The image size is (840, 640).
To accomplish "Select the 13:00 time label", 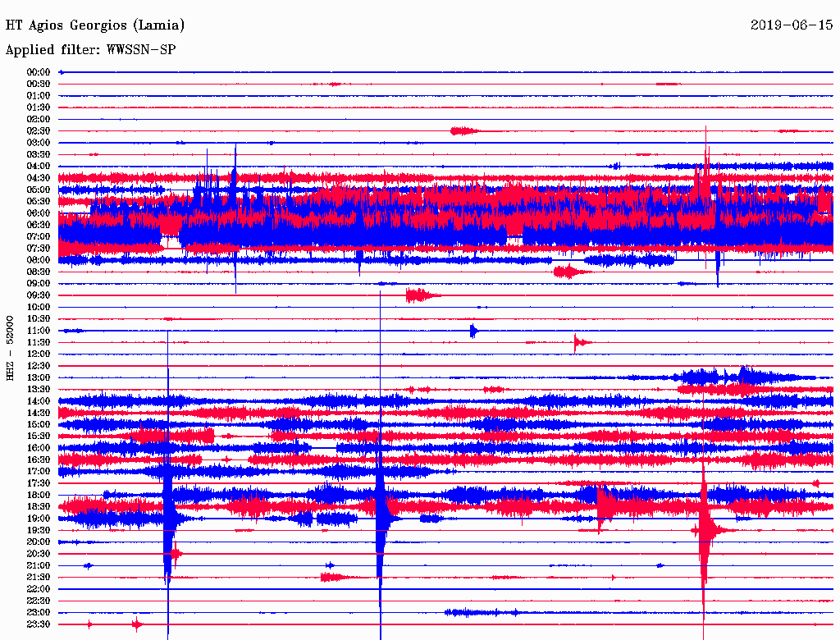I will point(39,378).
